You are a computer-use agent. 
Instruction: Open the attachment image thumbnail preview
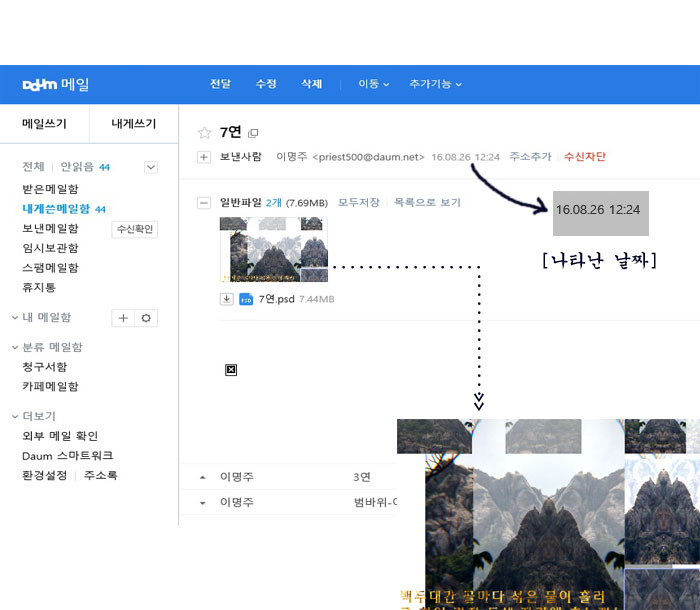pos(274,250)
